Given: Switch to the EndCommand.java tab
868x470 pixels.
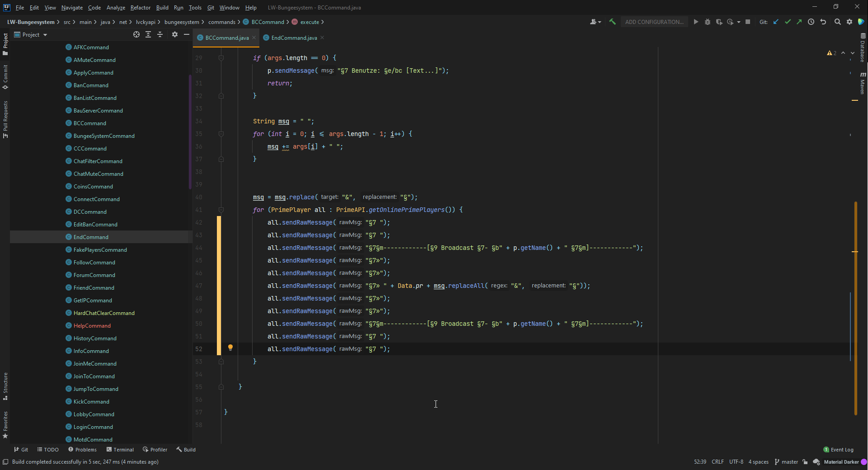Looking at the screenshot, I should coord(294,38).
